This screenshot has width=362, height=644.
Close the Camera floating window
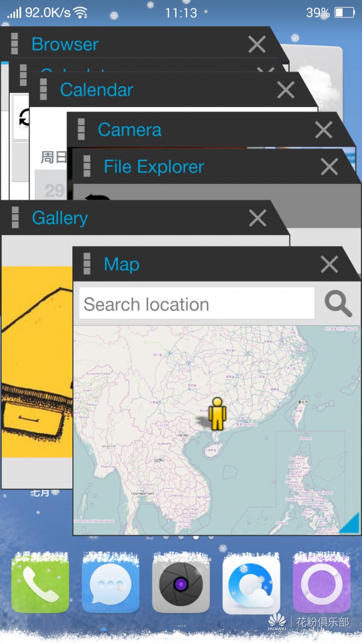(324, 130)
